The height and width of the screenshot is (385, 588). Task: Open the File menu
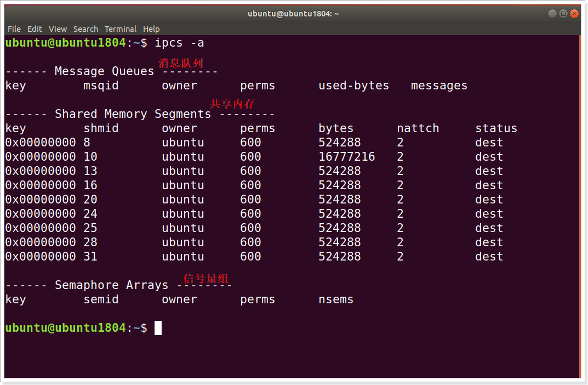(x=14, y=29)
